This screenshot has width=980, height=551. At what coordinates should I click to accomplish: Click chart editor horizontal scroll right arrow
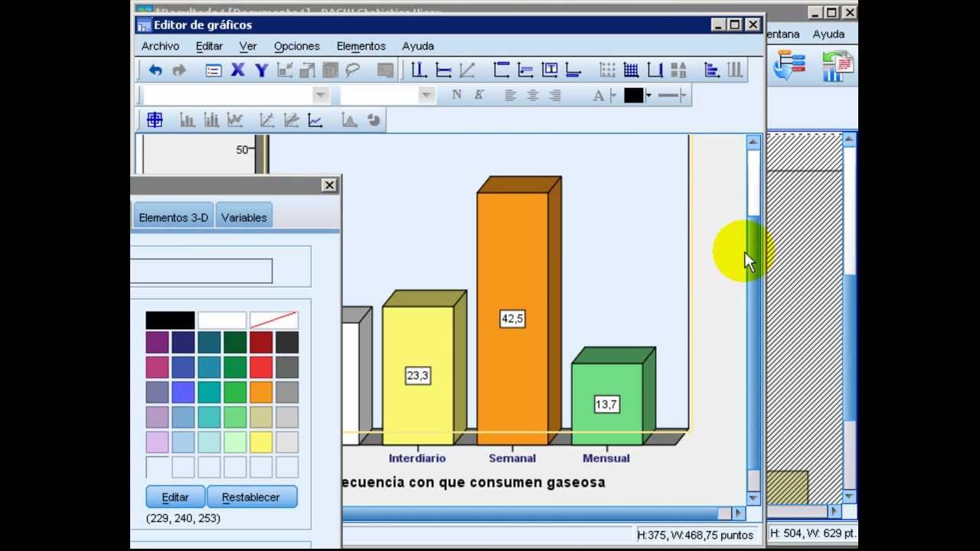click(x=738, y=514)
